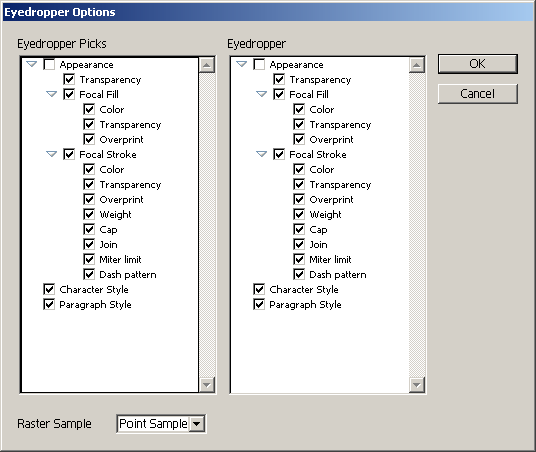This screenshot has height=452, width=536.
Task: Uncheck Cap in Eyedropper Picks
Action: pyautogui.click(x=89, y=229)
